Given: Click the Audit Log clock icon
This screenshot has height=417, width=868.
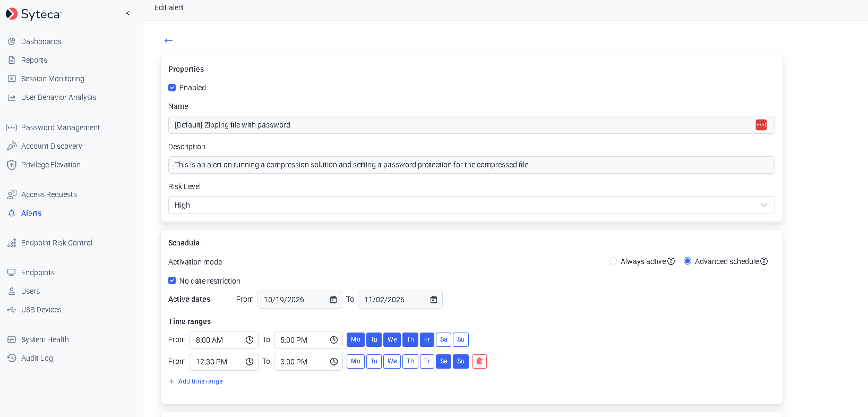Looking at the screenshot, I should [12, 358].
